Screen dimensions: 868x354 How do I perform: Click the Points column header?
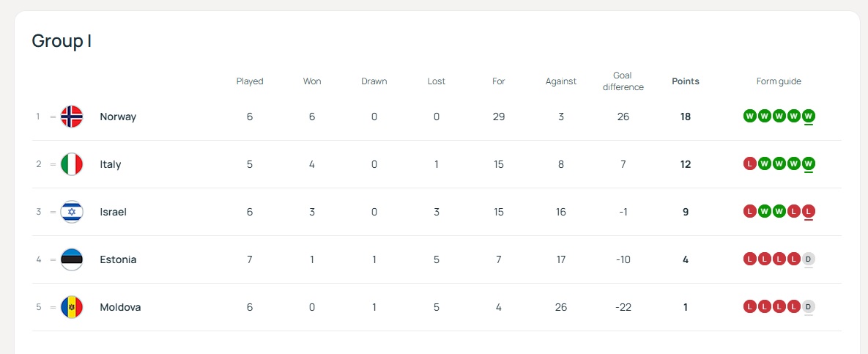point(686,81)
